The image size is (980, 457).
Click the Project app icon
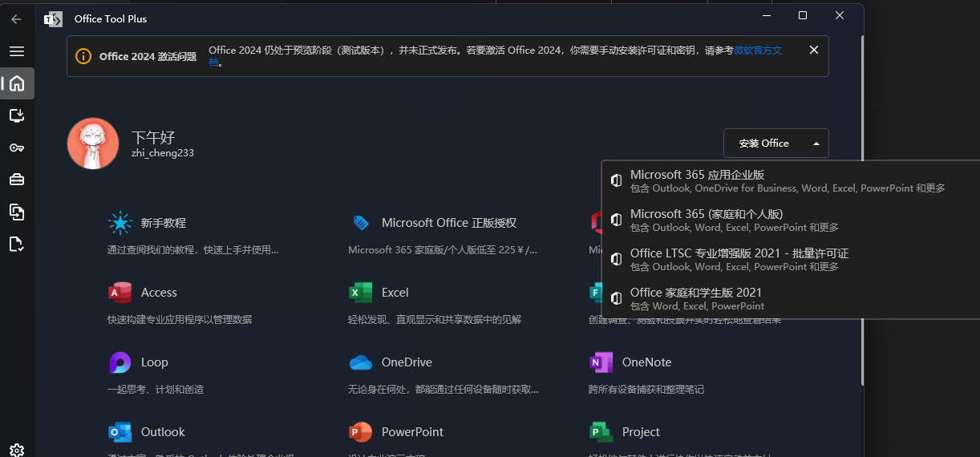tap(601, 432)
